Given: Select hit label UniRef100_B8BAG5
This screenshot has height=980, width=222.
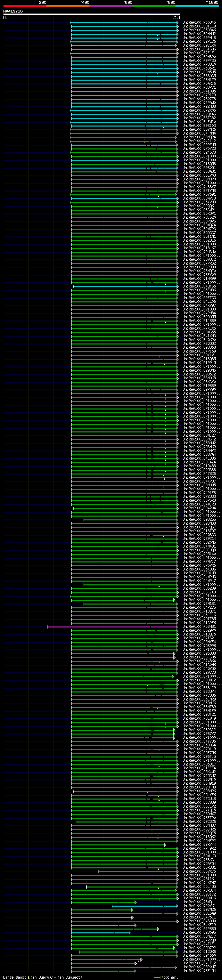Looking at the screenshot, I should (199, 76).
